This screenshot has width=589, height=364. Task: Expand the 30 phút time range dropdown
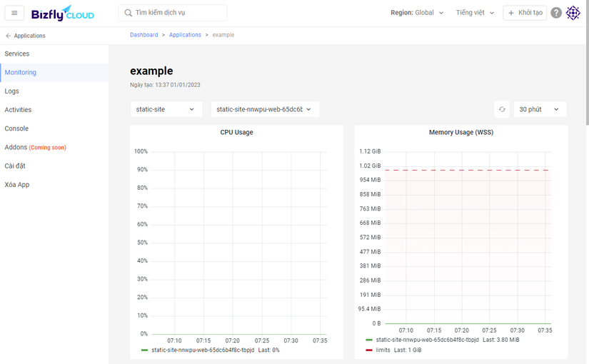click(539, 109)
